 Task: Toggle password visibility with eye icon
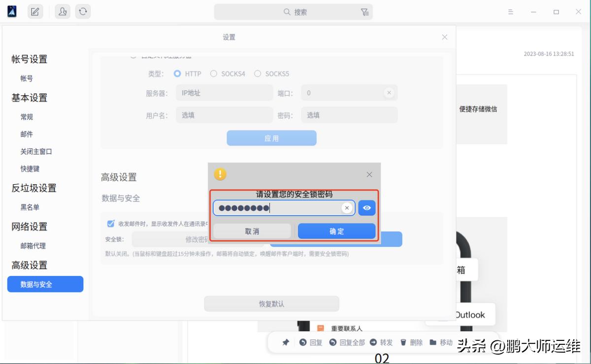(x=366, y=207)
